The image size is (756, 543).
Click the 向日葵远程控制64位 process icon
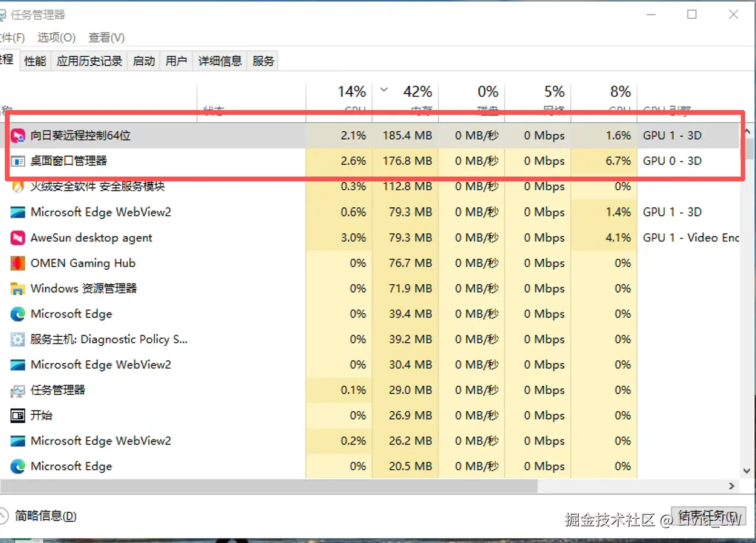coord(18,136)
